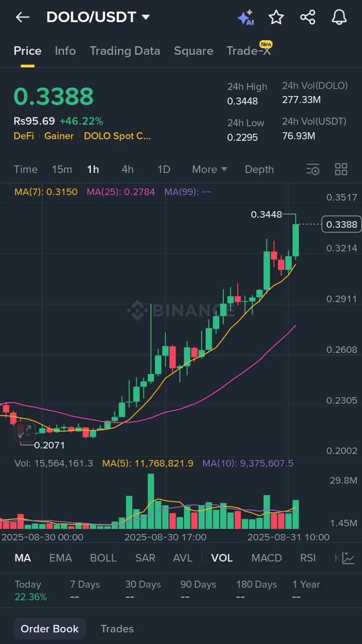Tap the 24h Low value 0.2295

tap(242, 137)
